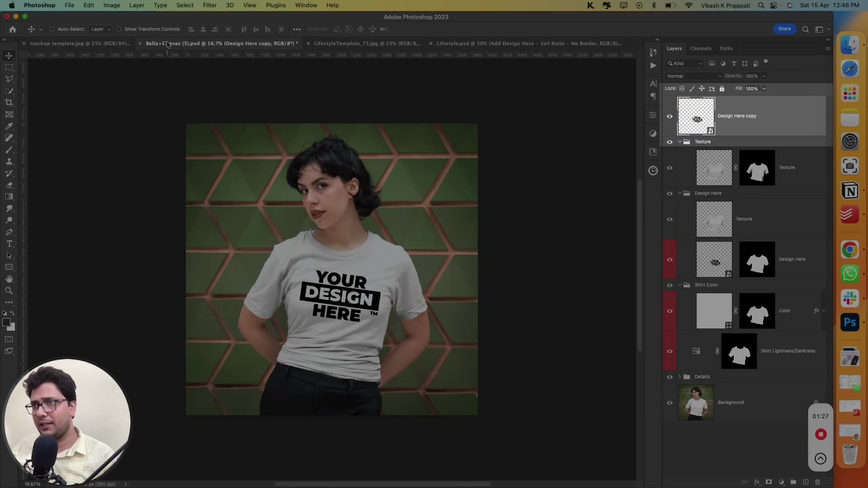The width and height of the screenshot is (868, 488).
Task: Select the Lasso tool
Action: (9, 79)
